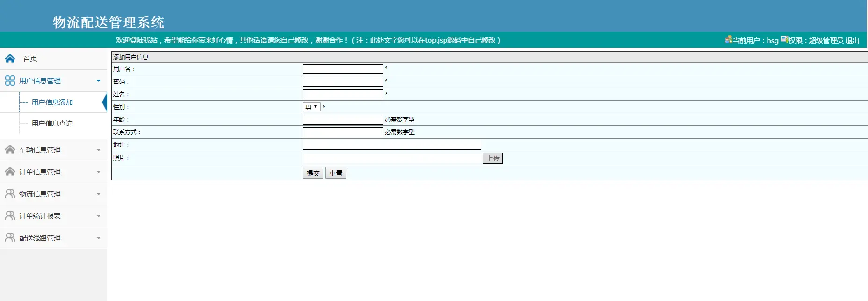
Task: Focus the 照片 path input field
Action: (x=392, y=158)
